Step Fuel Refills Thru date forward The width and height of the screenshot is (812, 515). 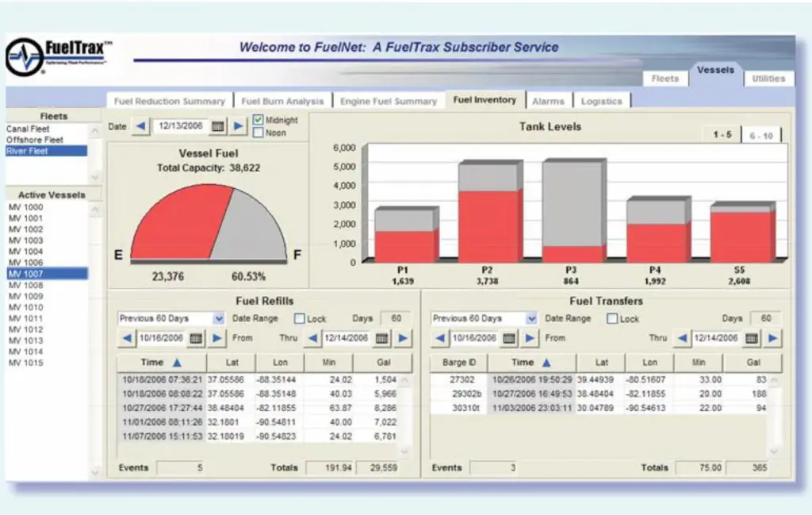tap(403, 338)
